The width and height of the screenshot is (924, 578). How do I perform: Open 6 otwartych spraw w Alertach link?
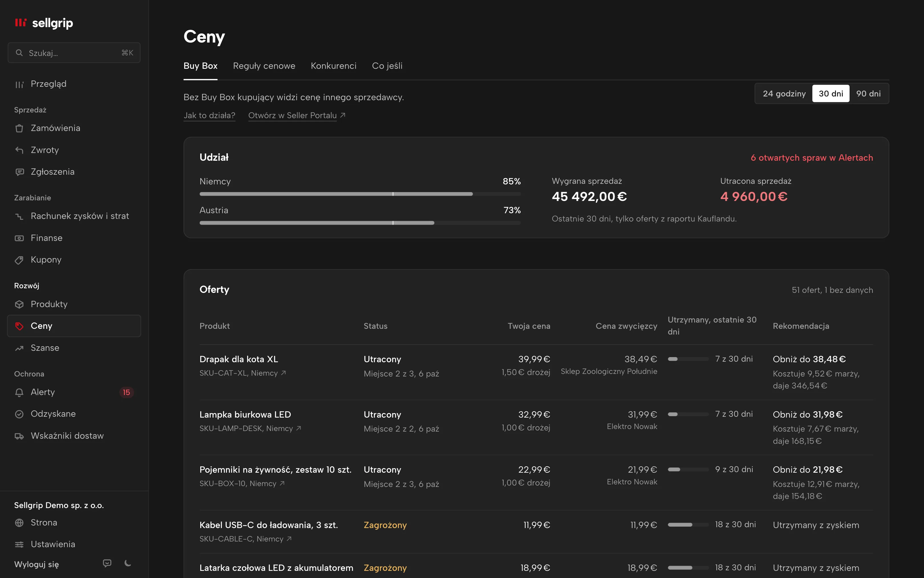tap(812, 158)
